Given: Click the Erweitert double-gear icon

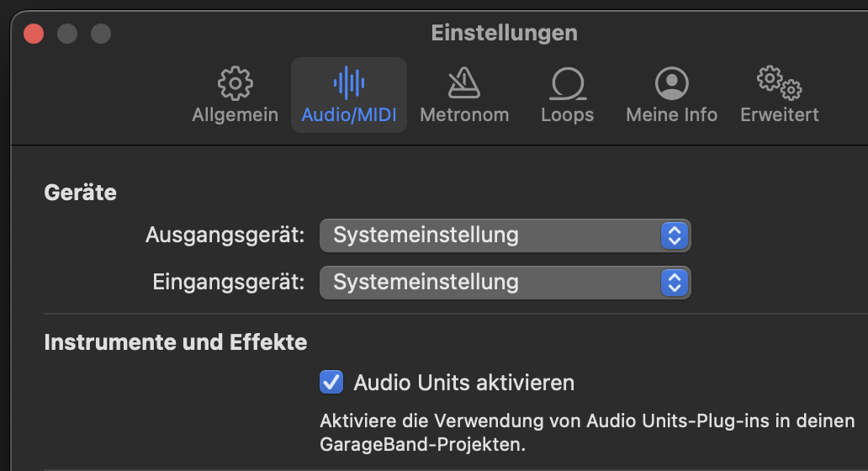Looking at the screenshot, I should click(779, 82).
